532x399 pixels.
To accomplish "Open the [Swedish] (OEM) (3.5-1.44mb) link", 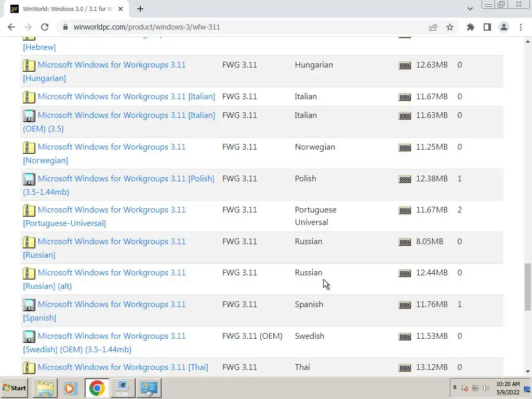I will pos(77,350).
